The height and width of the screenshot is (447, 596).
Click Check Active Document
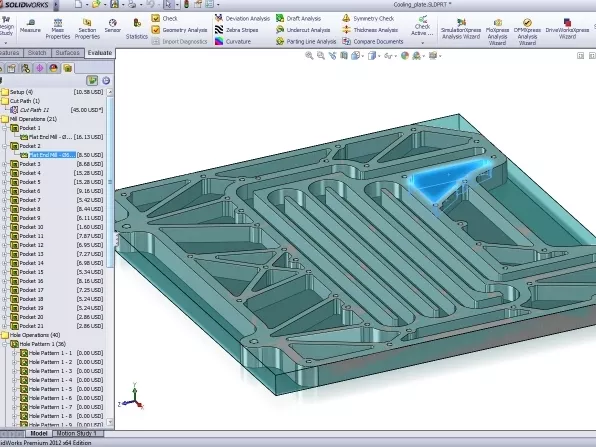coord(422,26)
